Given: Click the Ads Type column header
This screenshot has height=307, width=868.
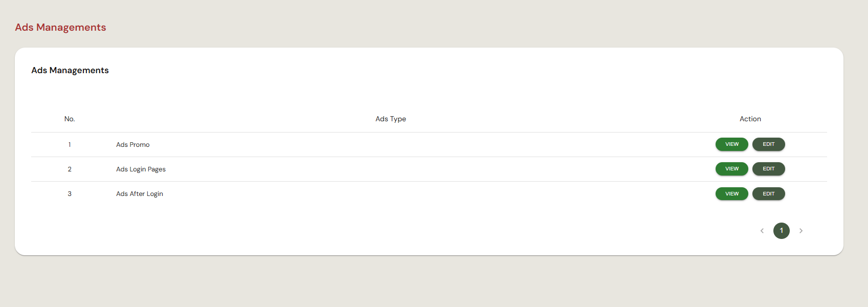Looking at the screenshot, I should [x=391, y=119].
